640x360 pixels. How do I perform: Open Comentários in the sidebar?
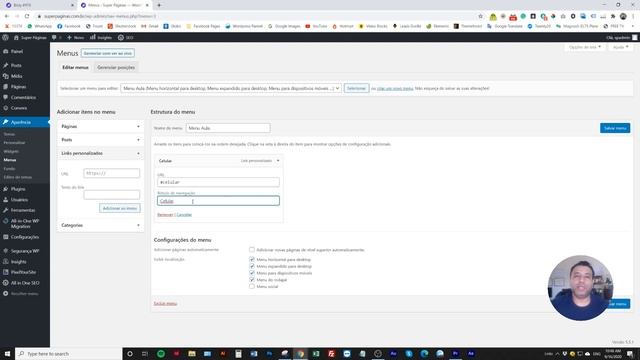click(x=23, y=98)
